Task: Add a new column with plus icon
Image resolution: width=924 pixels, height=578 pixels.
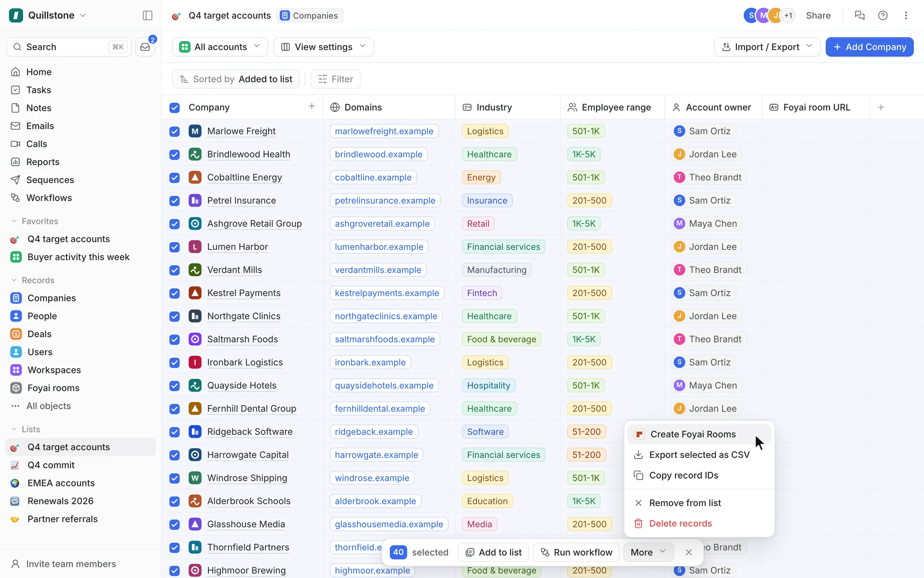Action: 881,107
